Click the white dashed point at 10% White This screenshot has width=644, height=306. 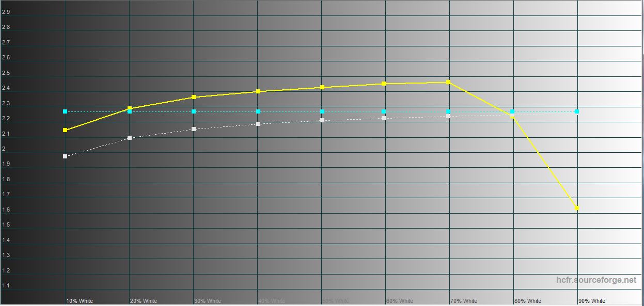(65, 156)
